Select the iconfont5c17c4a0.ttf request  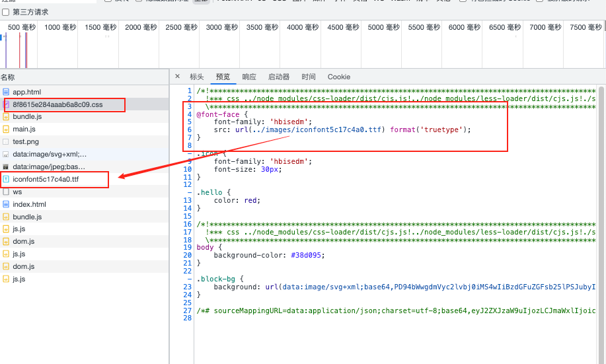84,179
